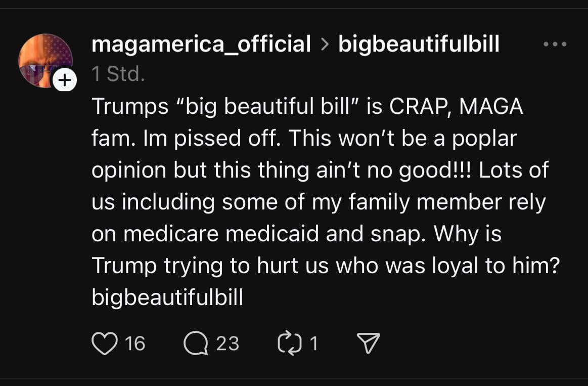This screenshot has height=386, width=588.
Task: Click the "Trumps big beautiful bill" opening line
Action: tap(307, 106)
